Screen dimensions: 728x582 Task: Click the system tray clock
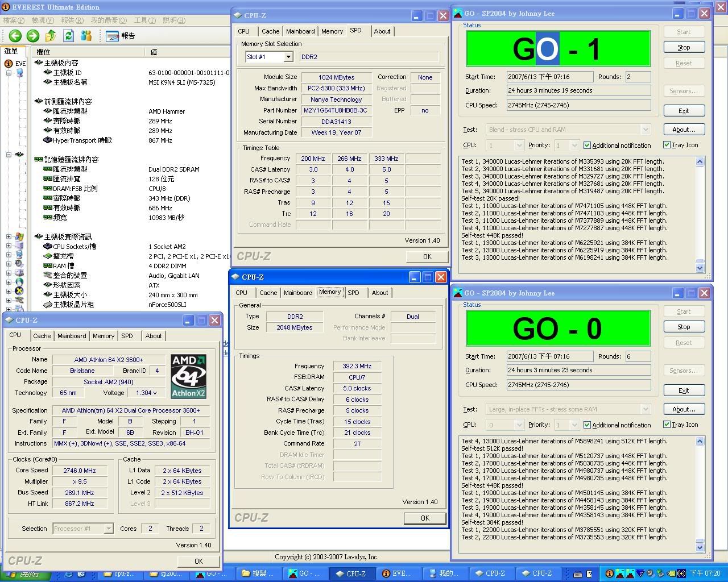pyautogui.click(x=705, y=573)
